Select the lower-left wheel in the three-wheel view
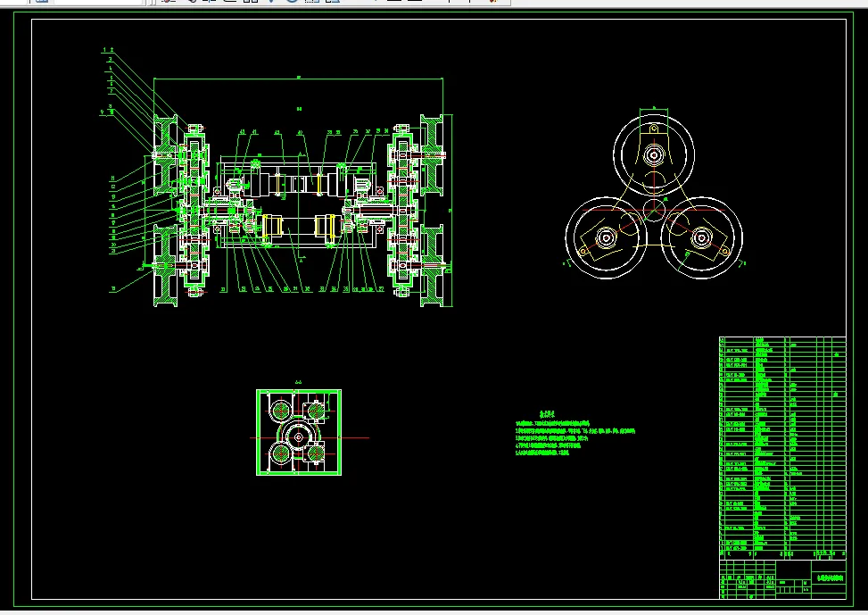 point(606,237)
